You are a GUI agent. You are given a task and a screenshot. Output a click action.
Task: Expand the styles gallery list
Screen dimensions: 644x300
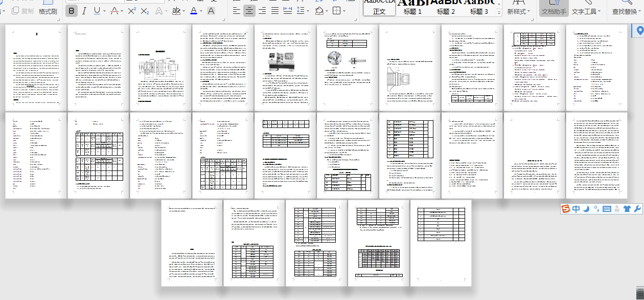coord(499,13)
